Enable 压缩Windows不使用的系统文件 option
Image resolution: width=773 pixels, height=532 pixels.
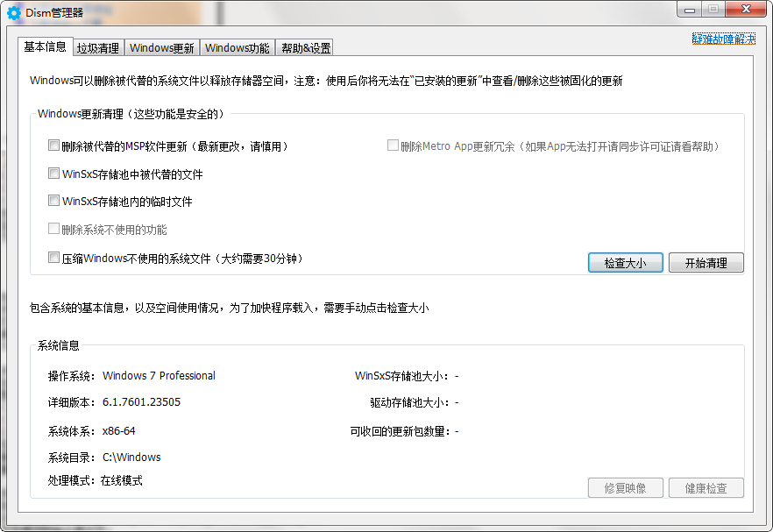coord(53,257)
